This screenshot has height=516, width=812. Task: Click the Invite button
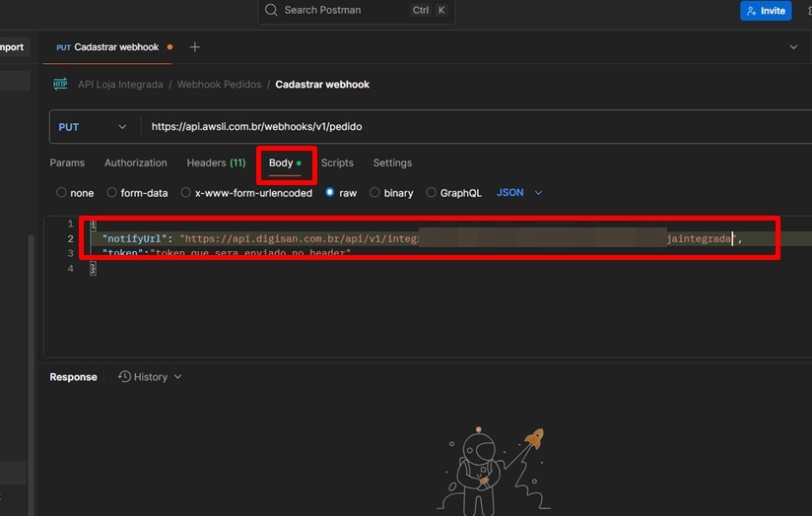(x=766, y=11)
